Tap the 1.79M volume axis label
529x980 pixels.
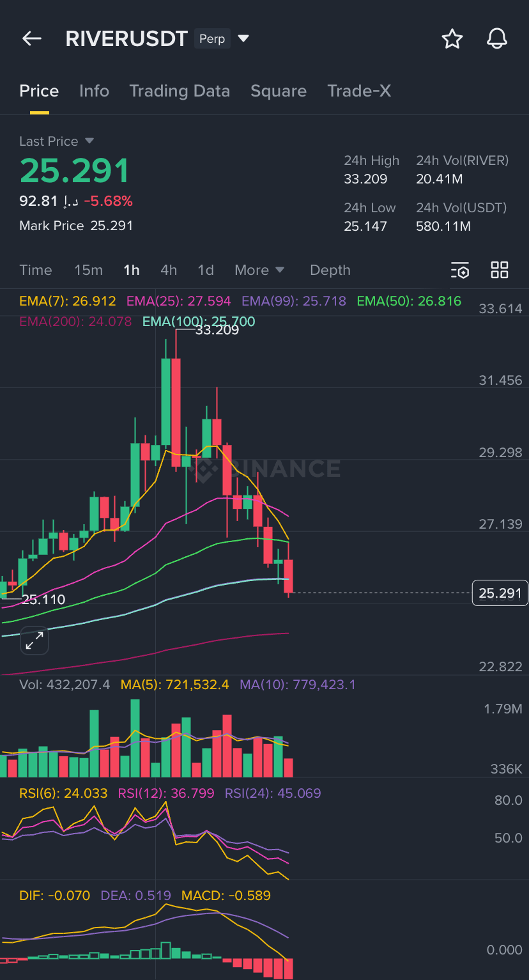tap(503, 708)
